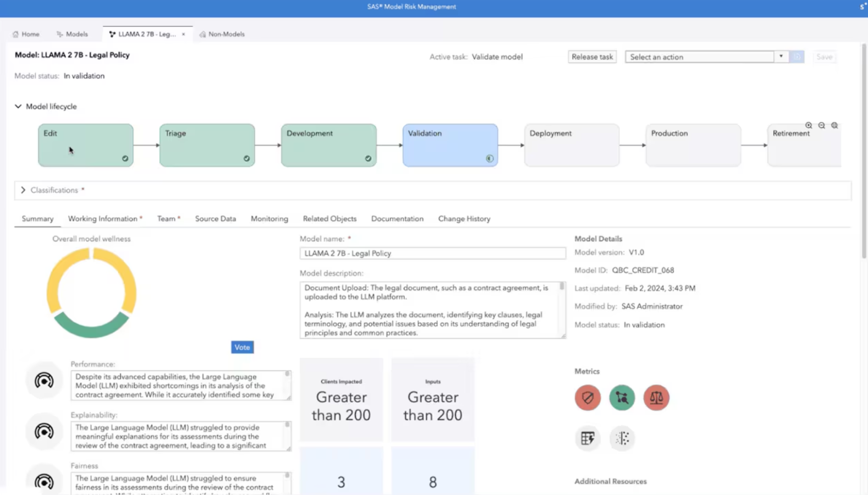Select the Retirement lifecycle stage
The height and width of the screenshot is (495, 868).
[804, 145]
